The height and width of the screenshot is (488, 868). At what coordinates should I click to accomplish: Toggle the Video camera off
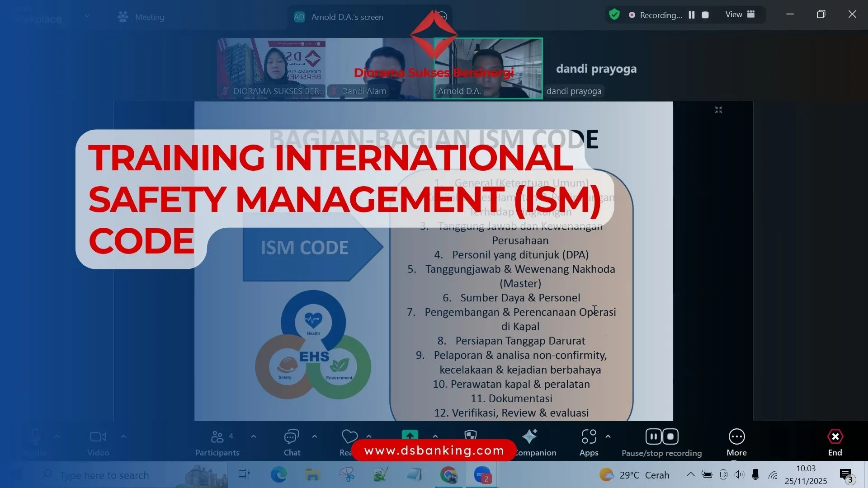(x=98, y=436)
